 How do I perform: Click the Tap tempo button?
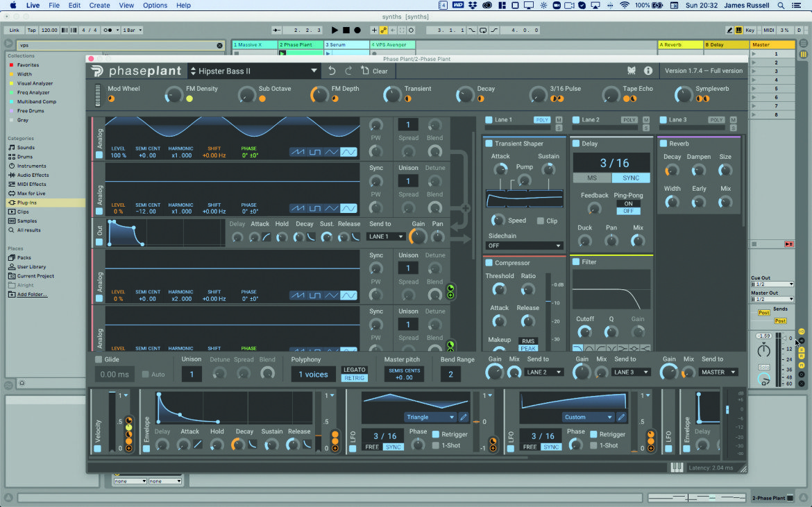pos(32,30)
